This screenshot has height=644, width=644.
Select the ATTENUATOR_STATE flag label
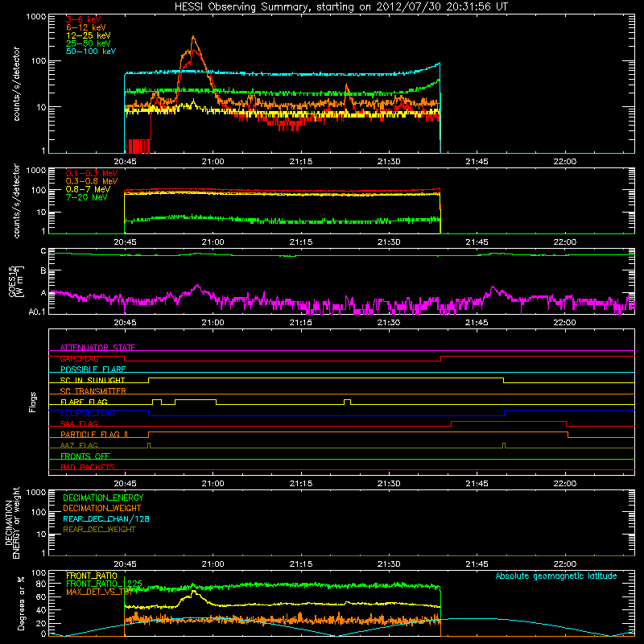click(97, 348)
